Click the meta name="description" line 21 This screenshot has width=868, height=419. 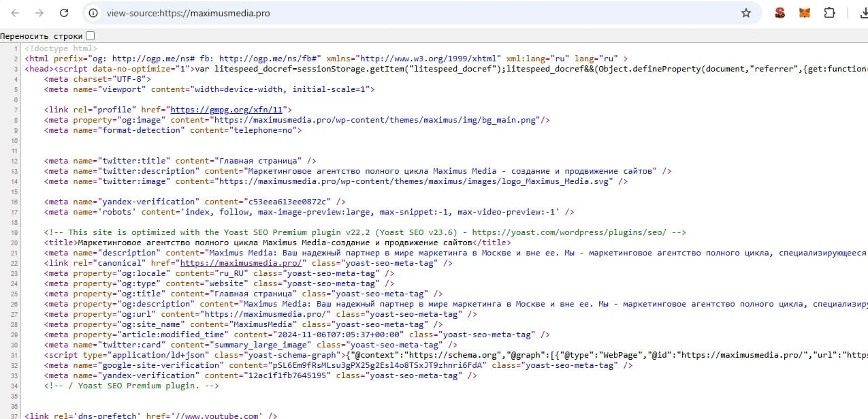[455, 253]
